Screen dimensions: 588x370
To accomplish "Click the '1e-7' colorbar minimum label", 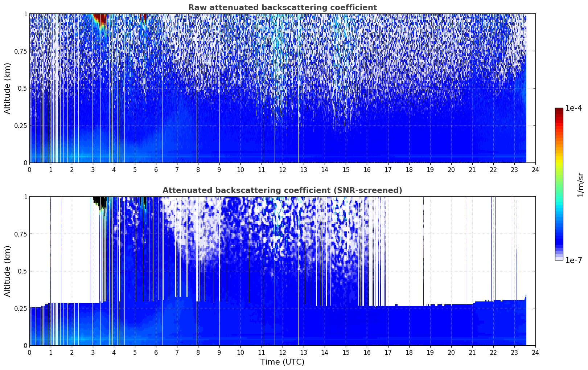I will click(573, 260).
